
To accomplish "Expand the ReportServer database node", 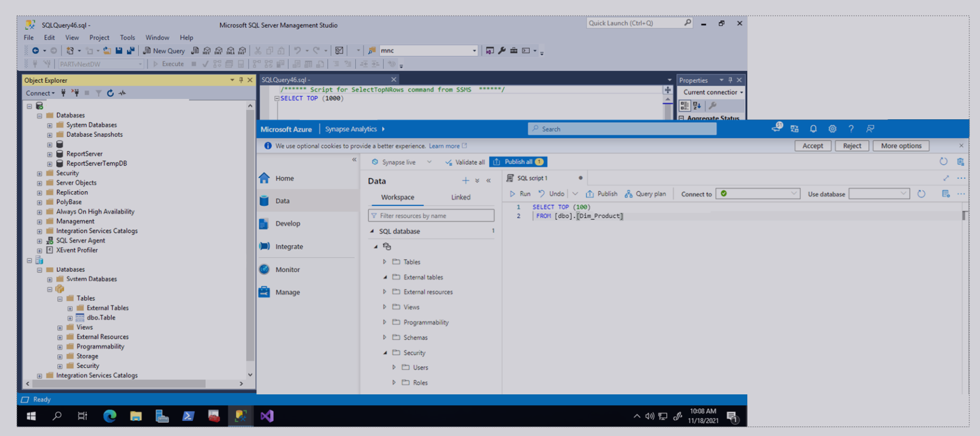I will click(x=49, y=154).
